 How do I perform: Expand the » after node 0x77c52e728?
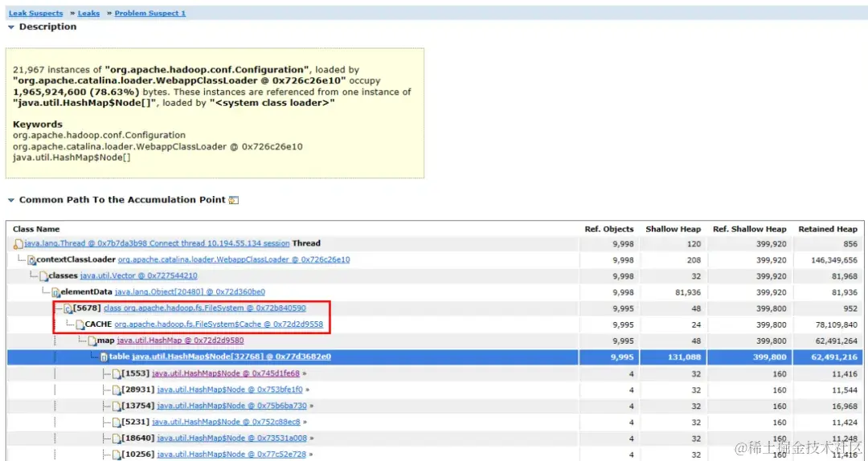[x=310, y=455]
